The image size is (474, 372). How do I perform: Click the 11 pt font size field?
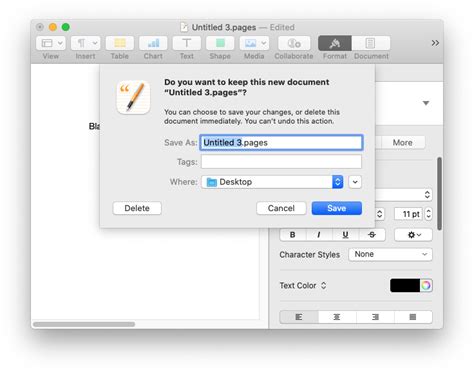pyautogui.click(x=409, y=214)
